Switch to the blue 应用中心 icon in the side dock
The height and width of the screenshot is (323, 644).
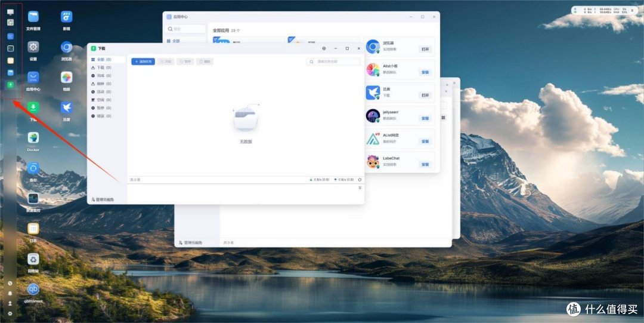[x=10, y=36]
